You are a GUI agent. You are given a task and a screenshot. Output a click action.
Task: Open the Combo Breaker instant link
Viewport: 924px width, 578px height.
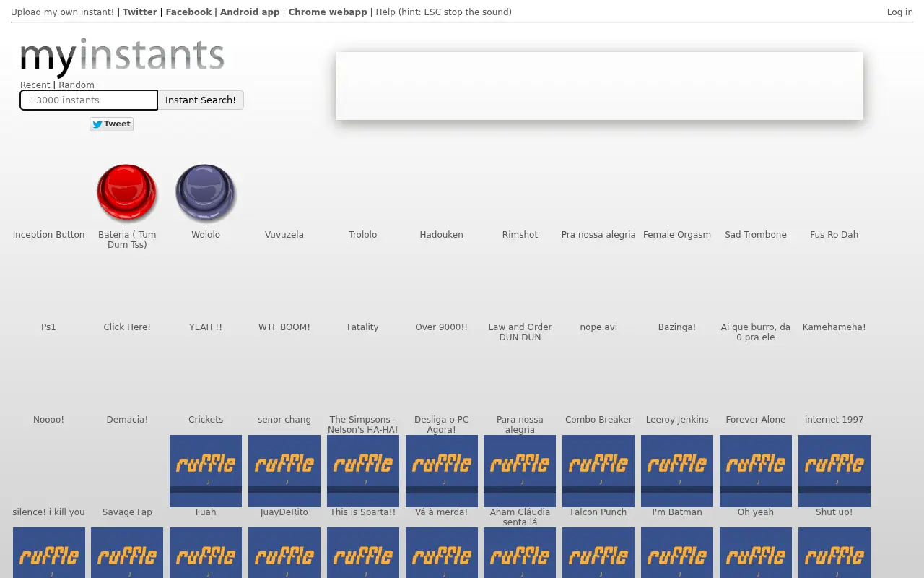point(598,420)
